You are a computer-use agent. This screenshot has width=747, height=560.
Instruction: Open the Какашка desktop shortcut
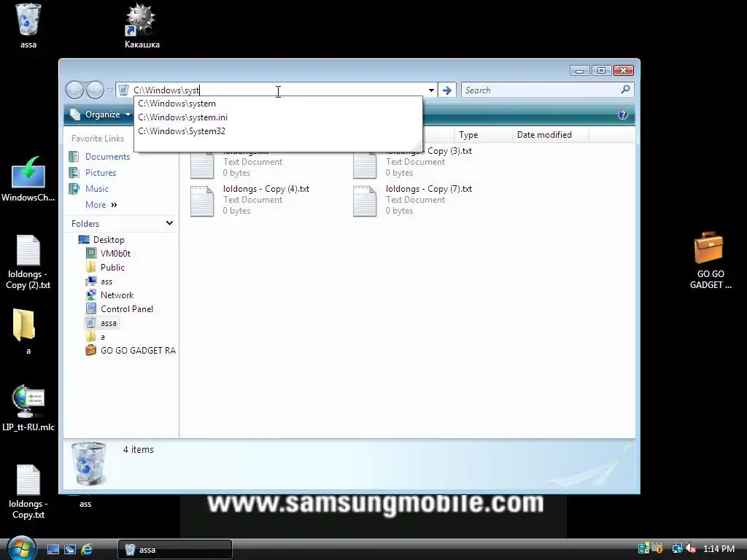click(x=142, y=26)
